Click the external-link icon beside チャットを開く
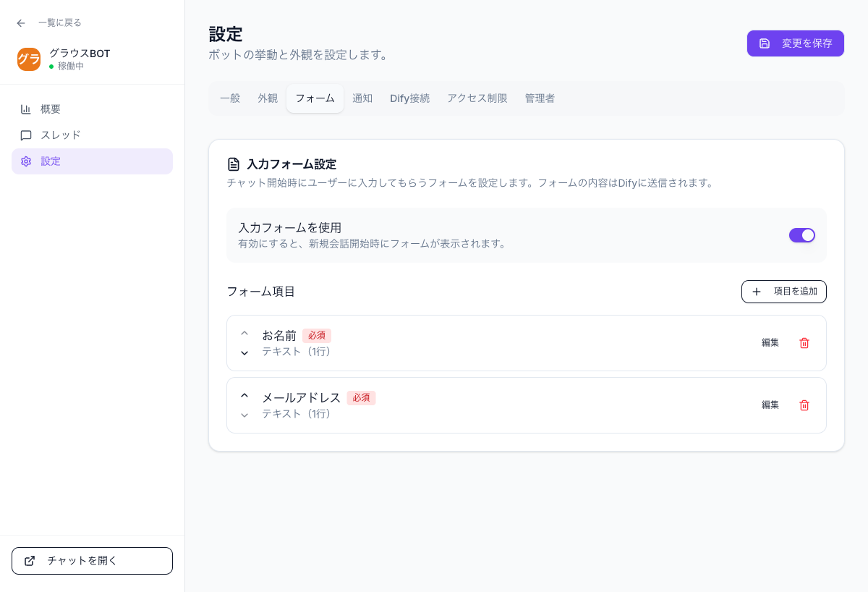 (x=30, y=560)
